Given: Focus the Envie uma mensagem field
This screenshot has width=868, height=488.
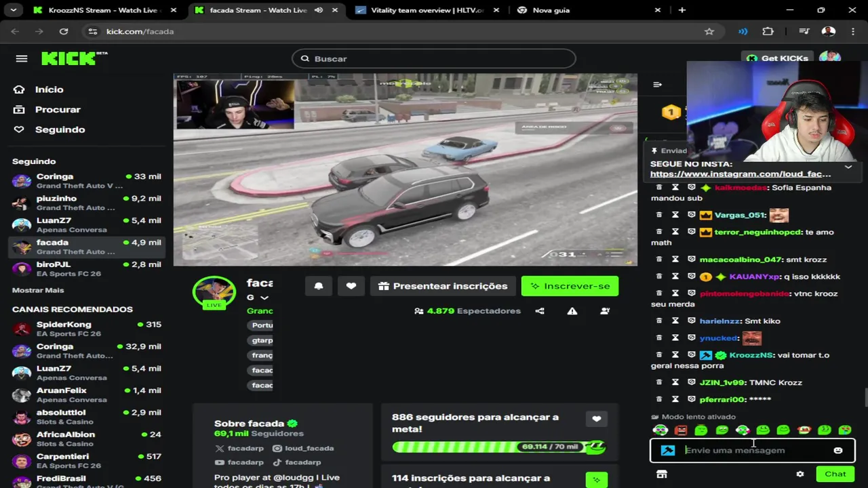Looking at the screenshot, I should coord(753,451).
